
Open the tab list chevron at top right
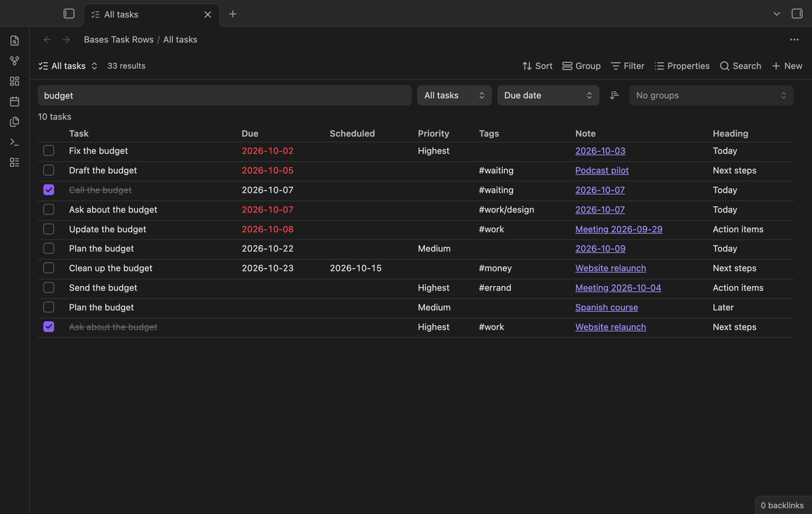pyautogui.click(x=777, y=14)
